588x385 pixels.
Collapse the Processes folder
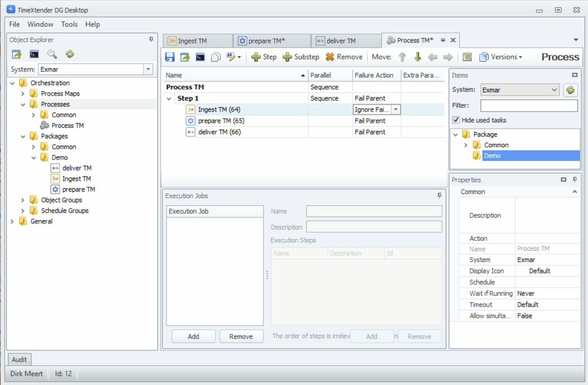click(x=23, y=104)
